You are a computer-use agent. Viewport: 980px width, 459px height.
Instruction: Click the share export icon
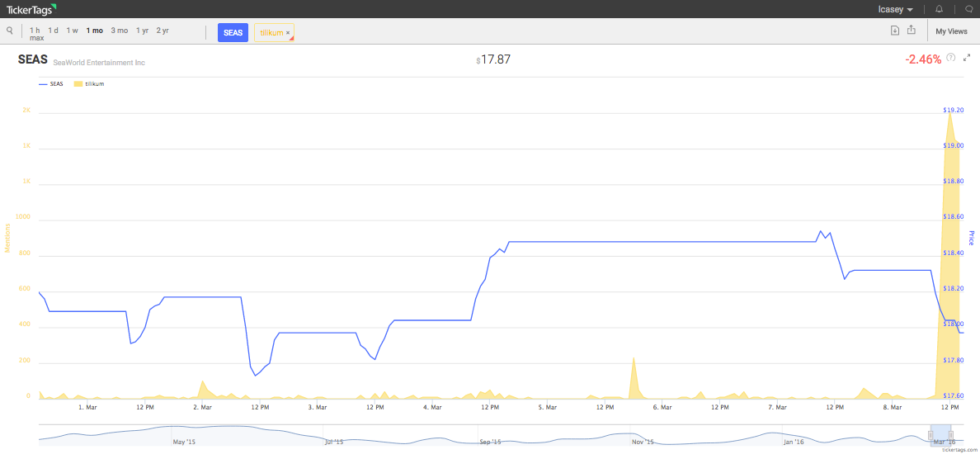912,30
